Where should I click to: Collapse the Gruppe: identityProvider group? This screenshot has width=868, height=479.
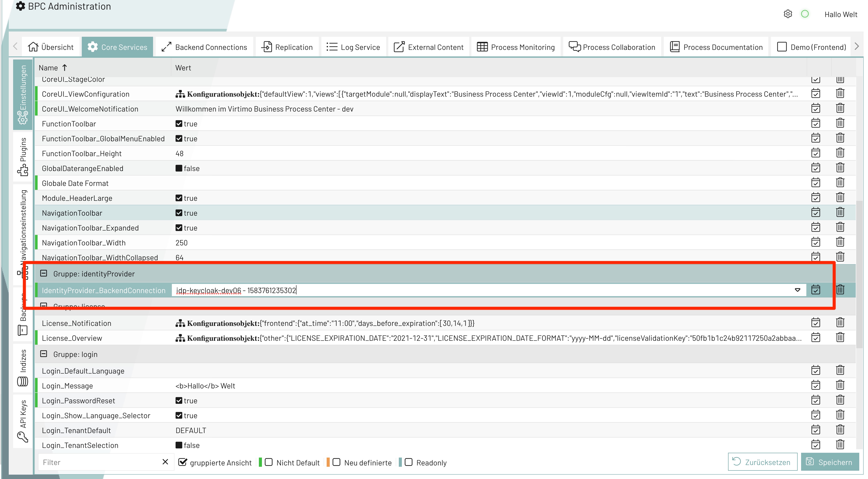[x=44, y=273]
